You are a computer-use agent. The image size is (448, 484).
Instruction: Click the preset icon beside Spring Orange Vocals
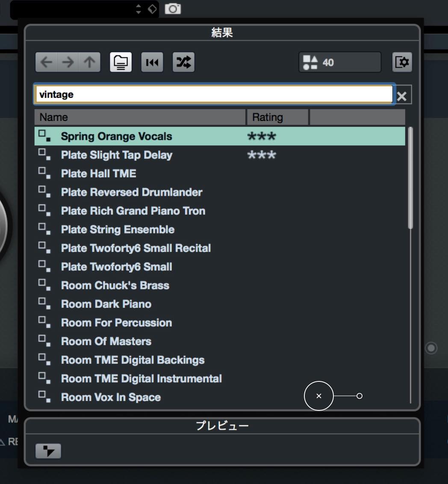[x=44, y=136]
